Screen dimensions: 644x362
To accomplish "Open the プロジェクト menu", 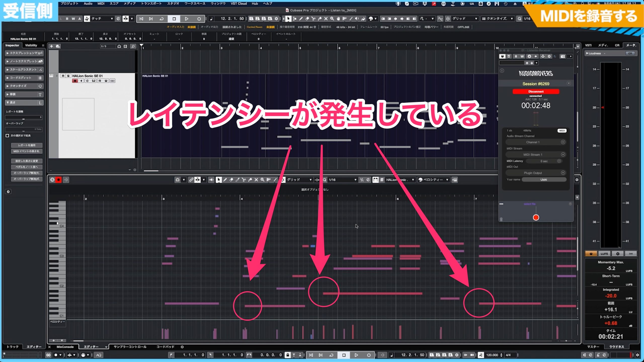I will (70, 4).
